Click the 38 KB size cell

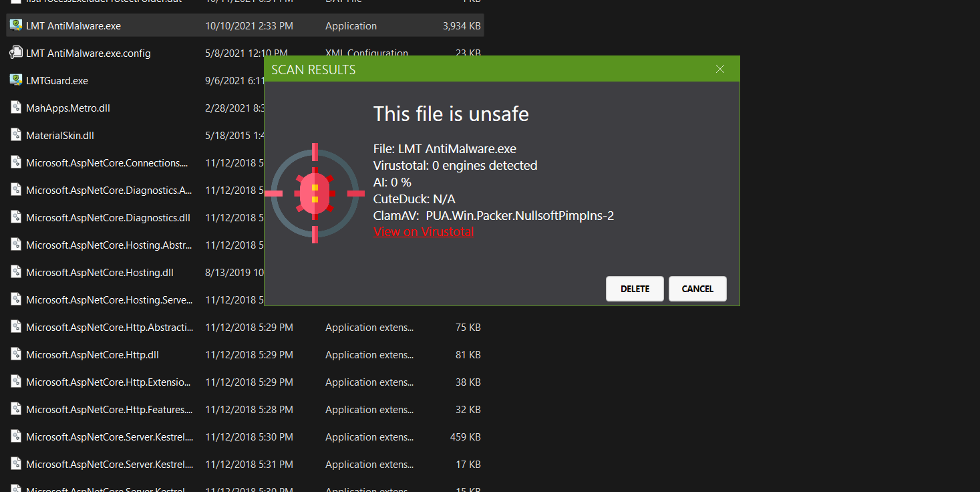pos(468,382)
